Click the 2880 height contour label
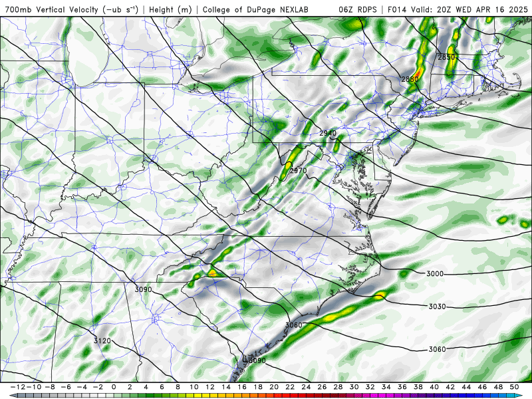532x399 pixels. point(410,79)
